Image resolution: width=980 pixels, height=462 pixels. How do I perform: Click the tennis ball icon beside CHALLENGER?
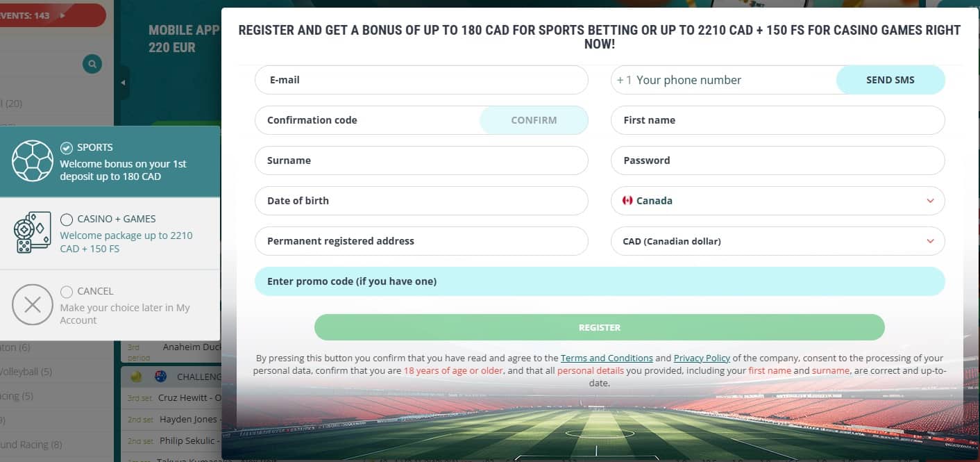point(136,377)
